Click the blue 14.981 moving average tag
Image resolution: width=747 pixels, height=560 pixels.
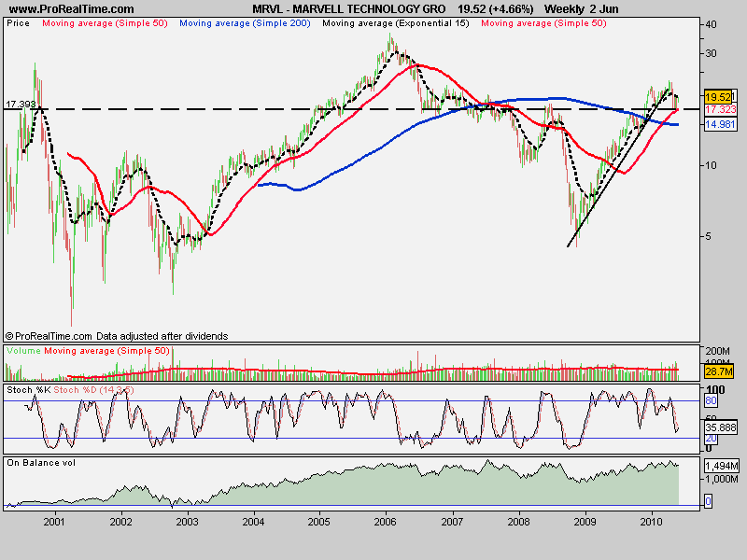tap(720, 124)
